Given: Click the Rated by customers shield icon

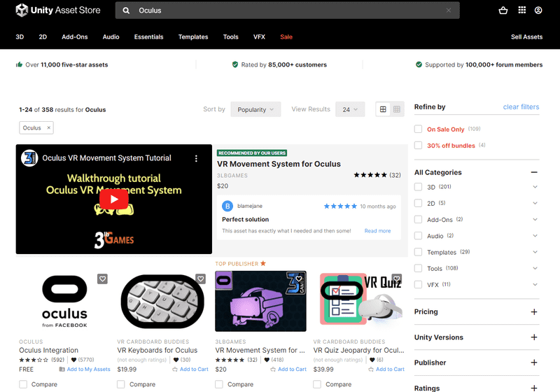Looking at the screenshot, I should (235, 64).
